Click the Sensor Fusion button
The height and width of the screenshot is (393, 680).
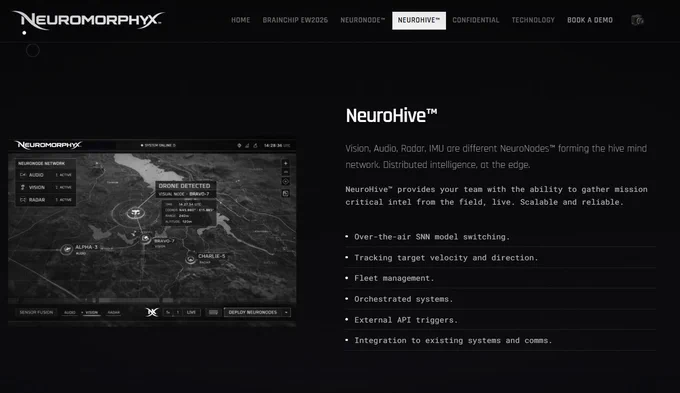(x=36, y=312)
